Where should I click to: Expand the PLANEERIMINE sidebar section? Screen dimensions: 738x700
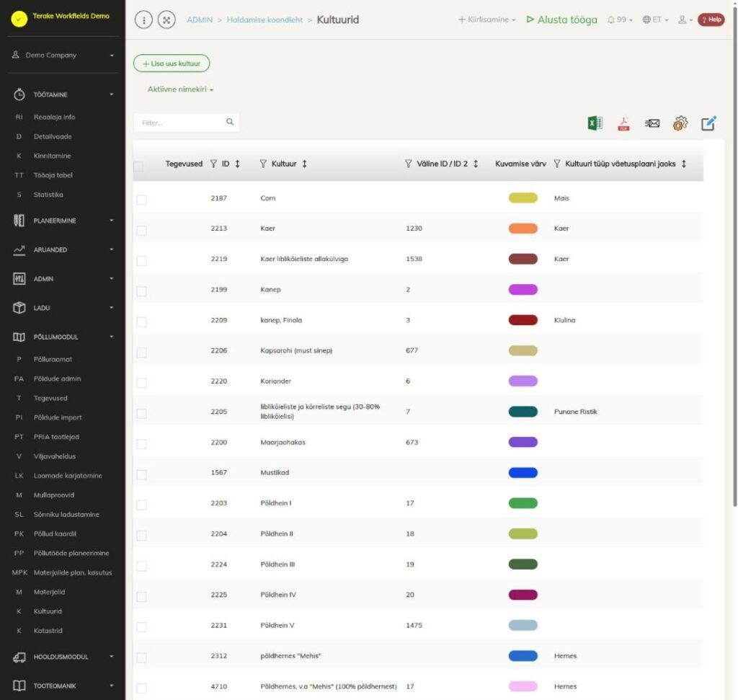point(63,221)
